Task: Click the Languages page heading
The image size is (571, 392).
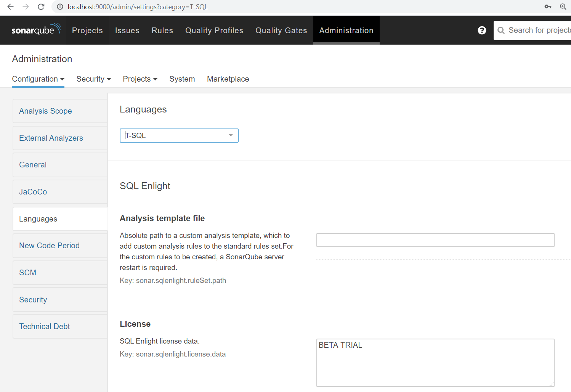Action: coord(143,109)
